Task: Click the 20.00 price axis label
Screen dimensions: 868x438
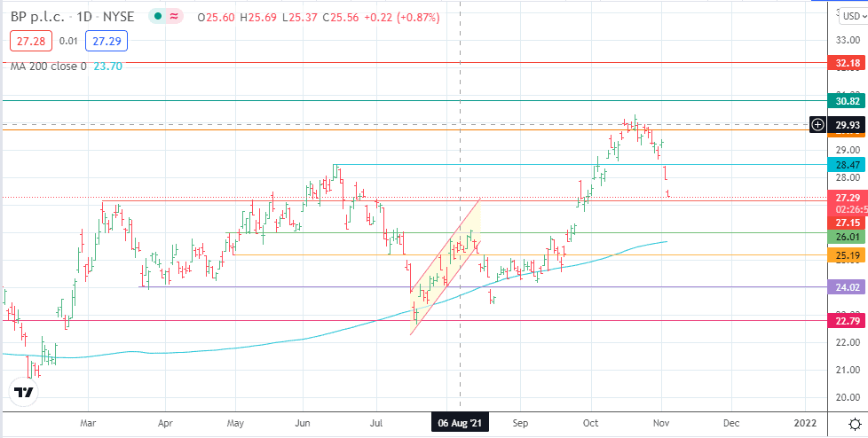Action: [848, 397]
